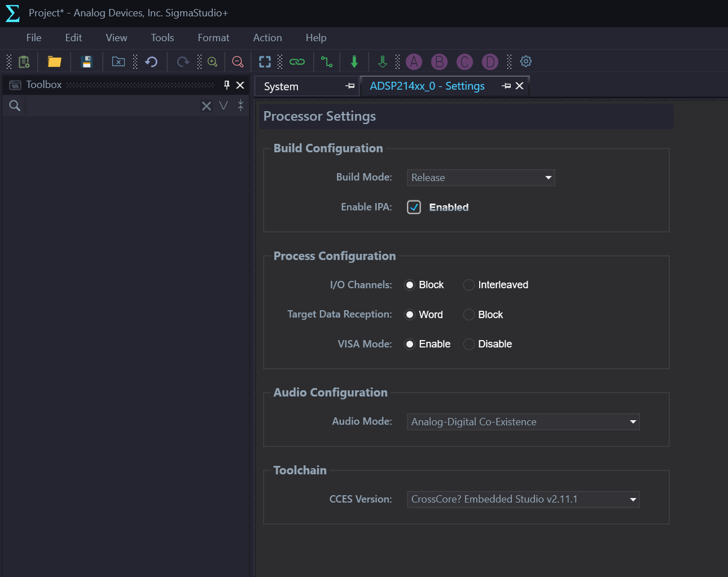The width and height of the screenshot is (728, 577).
Task: Click the V expand icon in Toolbox search
Action: point(223,105)
